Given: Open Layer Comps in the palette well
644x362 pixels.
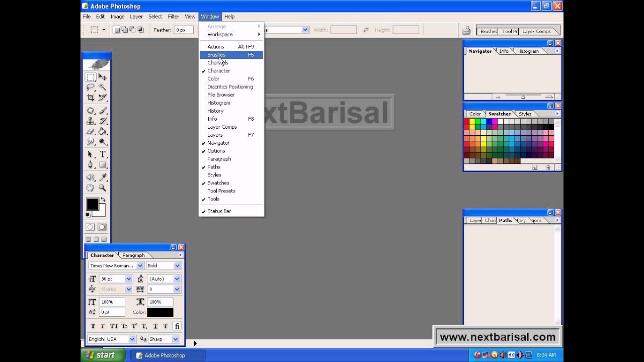Looking at the screenshot, I should [536, 31].
